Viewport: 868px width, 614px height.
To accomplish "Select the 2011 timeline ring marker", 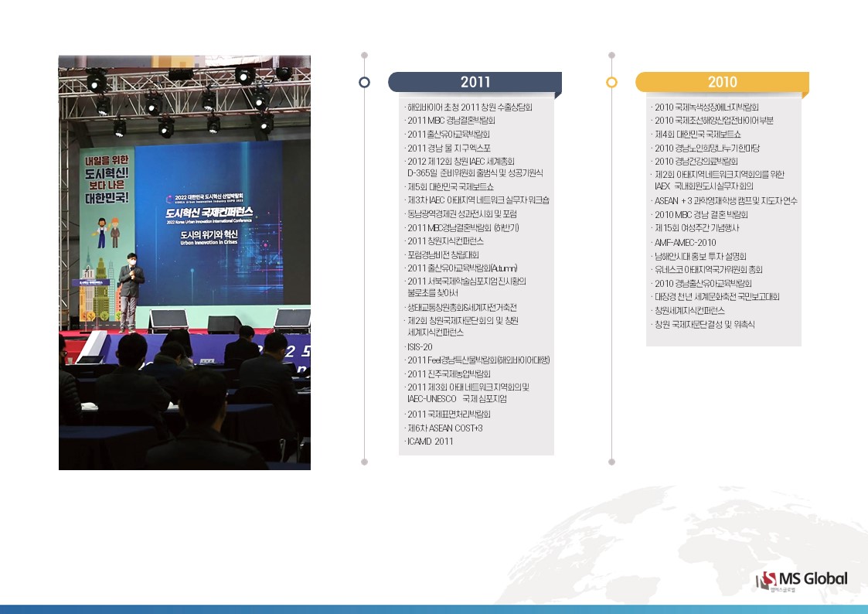I will [364, 82].
